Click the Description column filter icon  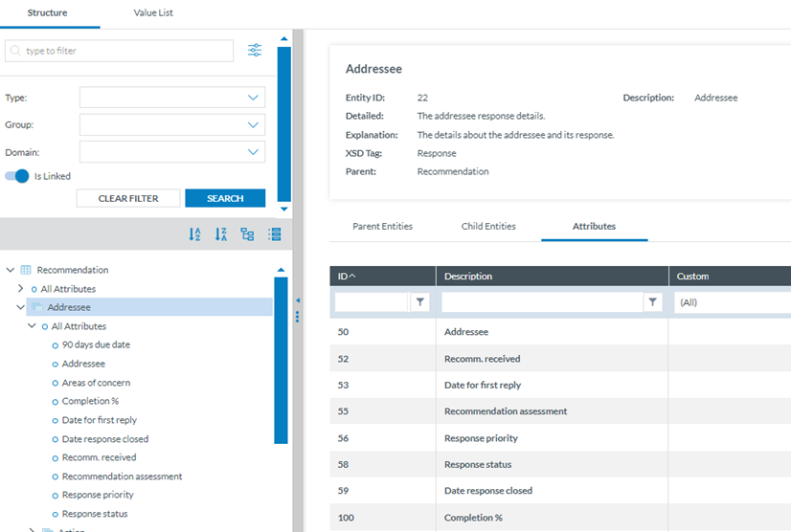[653, 302]
